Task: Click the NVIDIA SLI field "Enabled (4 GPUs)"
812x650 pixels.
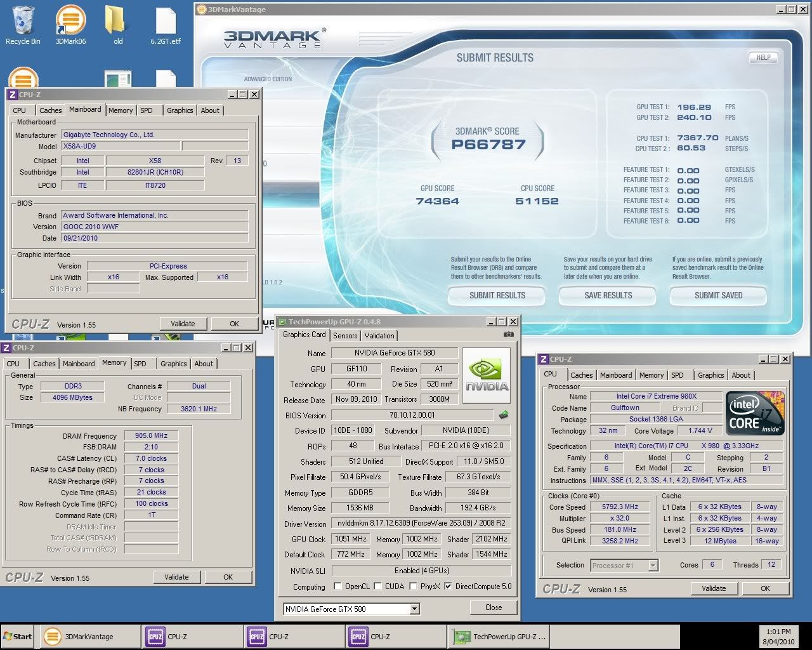Action: coord(421,571)
